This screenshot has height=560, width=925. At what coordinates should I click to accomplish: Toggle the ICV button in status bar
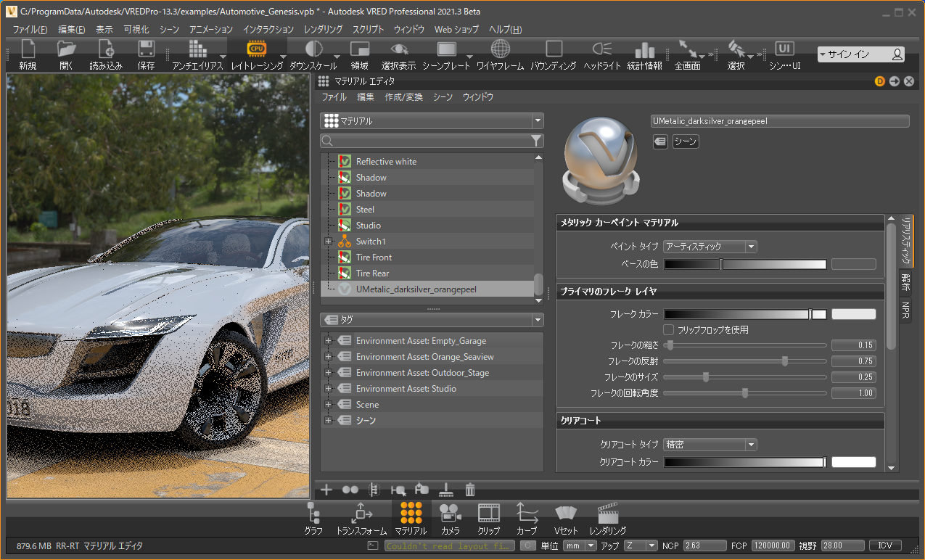885,545
